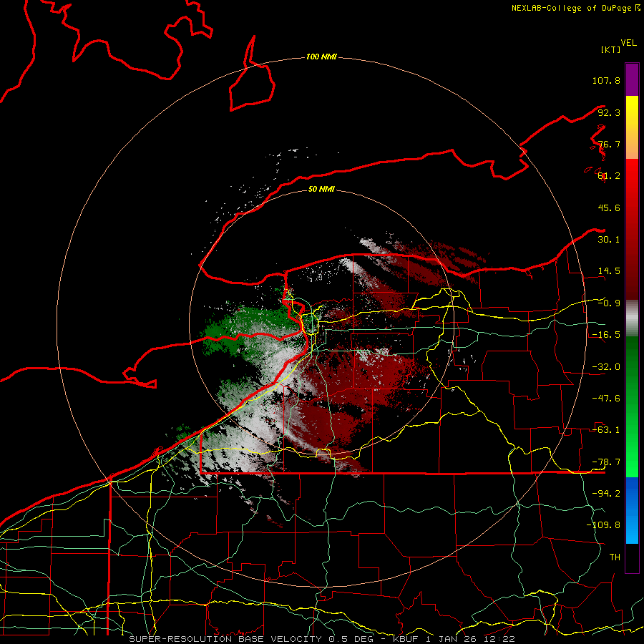Click the TH label below the scale

(615, 557)
